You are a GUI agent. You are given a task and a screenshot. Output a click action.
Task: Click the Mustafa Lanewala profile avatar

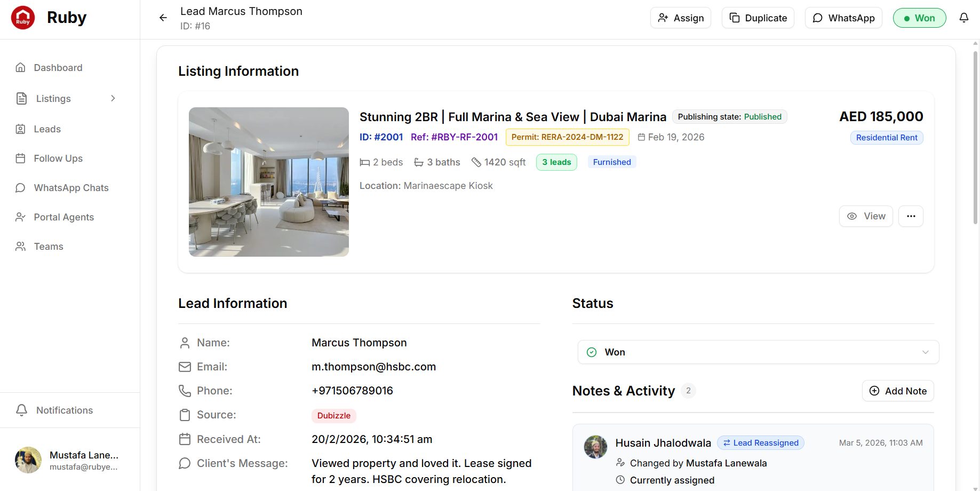(x=28, y=460)
